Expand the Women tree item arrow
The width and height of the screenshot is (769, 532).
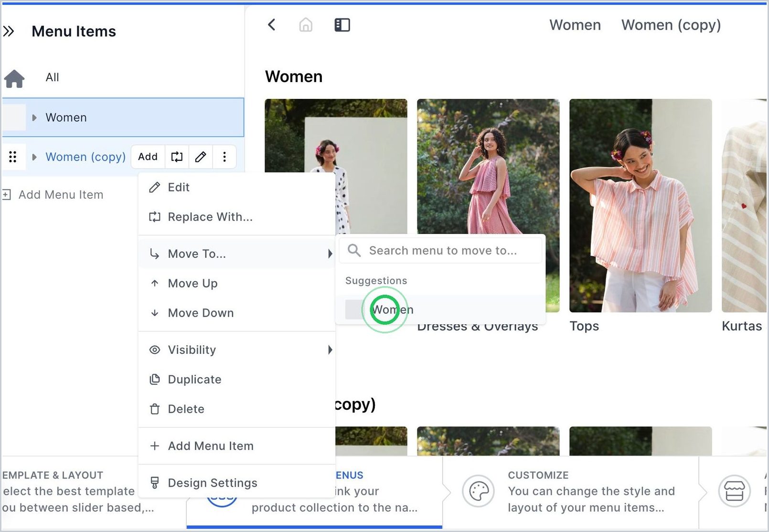point(34,117)
